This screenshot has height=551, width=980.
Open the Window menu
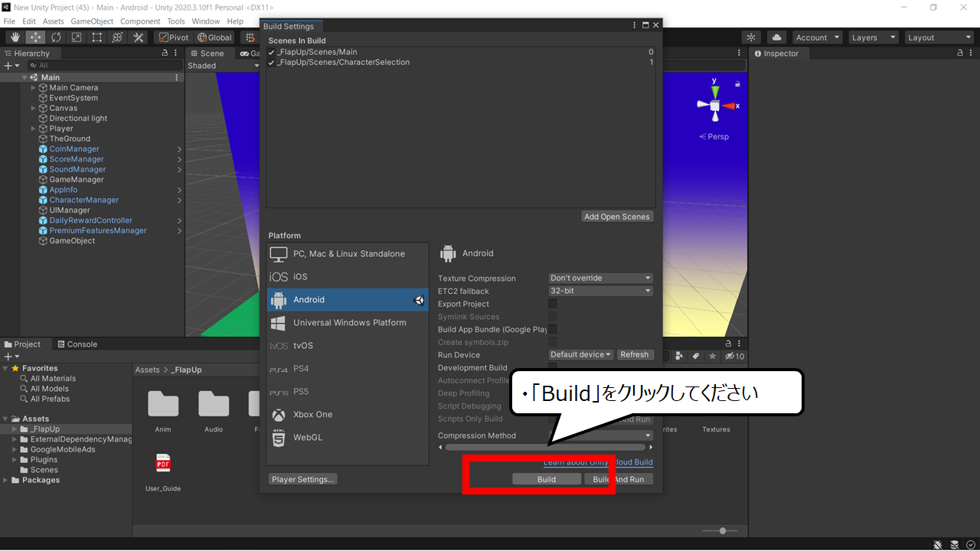click(x=206, y=21)
